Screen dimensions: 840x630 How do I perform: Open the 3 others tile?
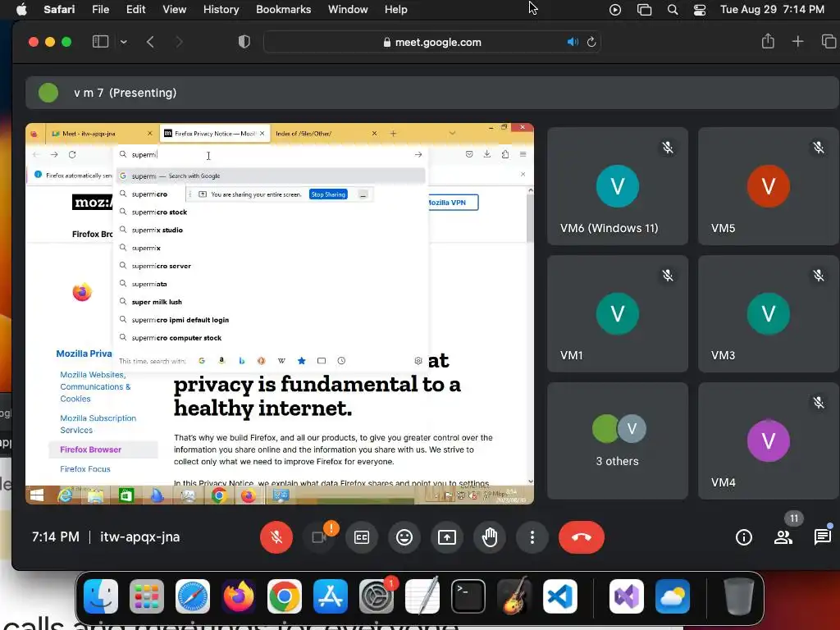[618, 441]
